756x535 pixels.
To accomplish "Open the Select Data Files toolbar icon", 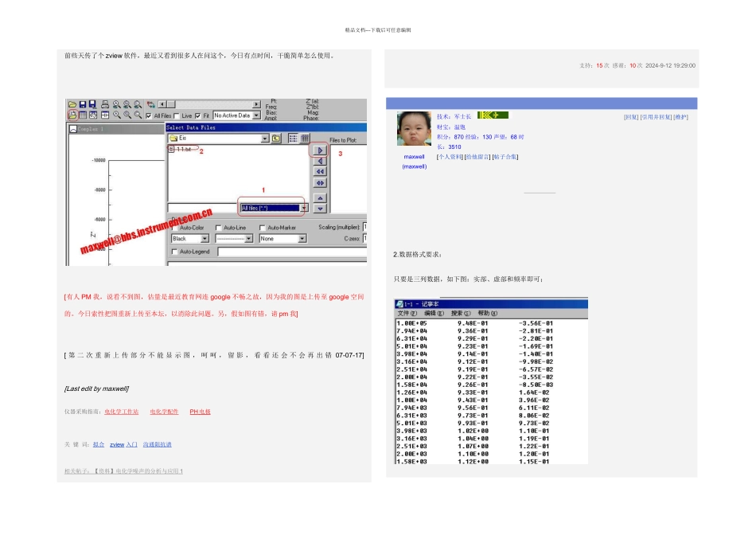I will click(72, 115).
